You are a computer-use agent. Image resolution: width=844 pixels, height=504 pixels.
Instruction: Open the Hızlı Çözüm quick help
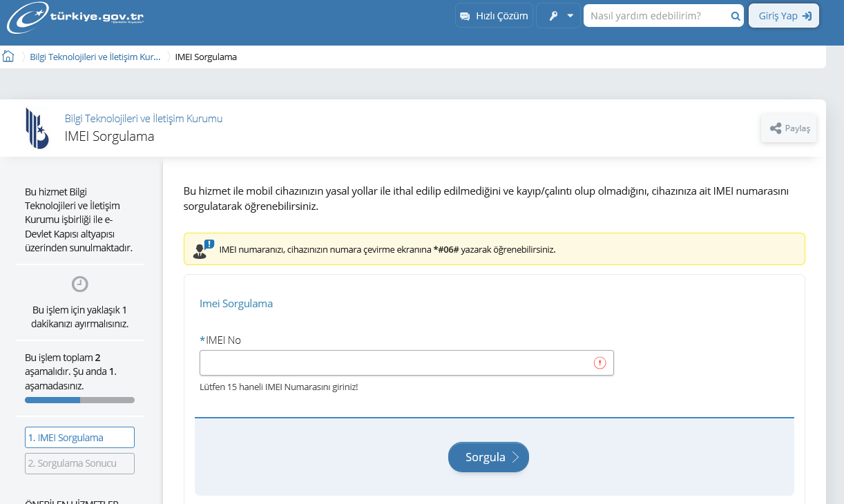[494, 16]
